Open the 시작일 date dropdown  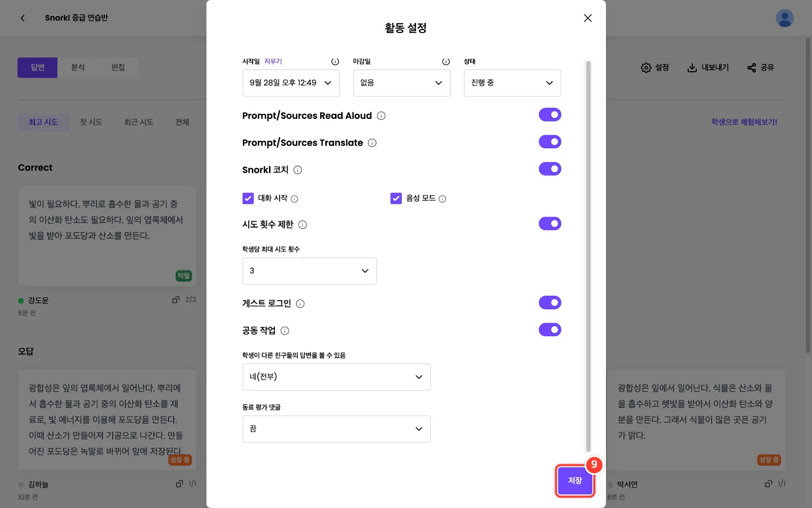(291, 83)
